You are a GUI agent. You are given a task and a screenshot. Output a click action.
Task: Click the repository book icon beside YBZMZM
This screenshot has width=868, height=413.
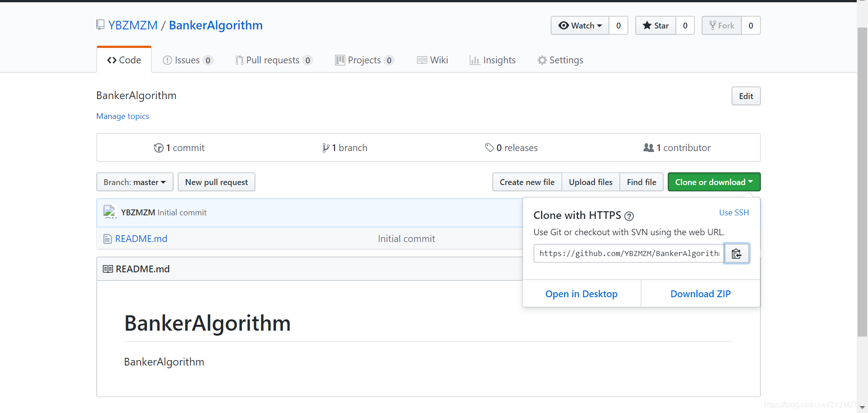point(100,25)
